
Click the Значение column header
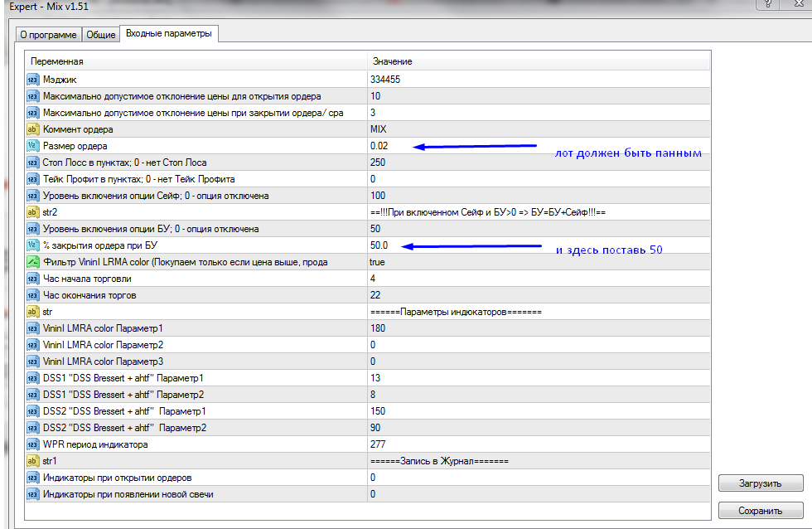pyautogui.click(x=539, y=61)
